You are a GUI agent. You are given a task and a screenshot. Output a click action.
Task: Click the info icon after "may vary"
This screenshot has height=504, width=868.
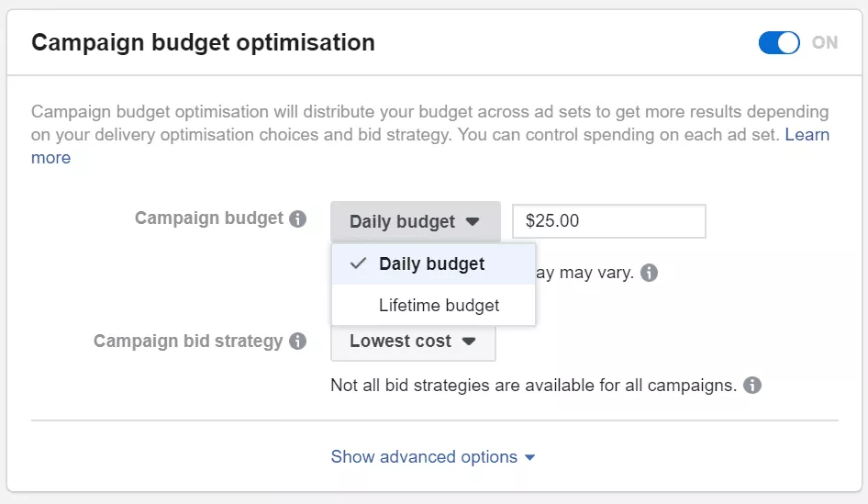[x=650, y=273]
